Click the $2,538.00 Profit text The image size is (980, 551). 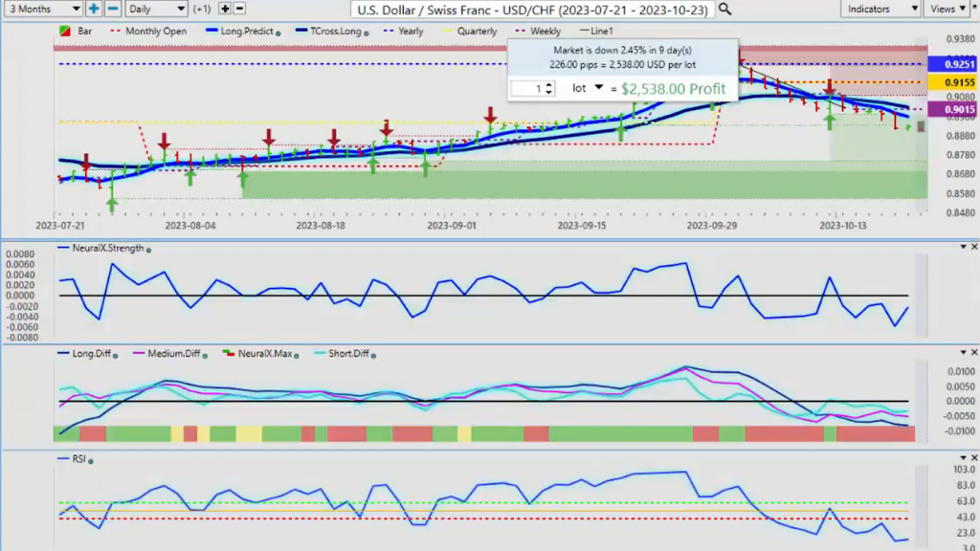click(x=673, y=89)
